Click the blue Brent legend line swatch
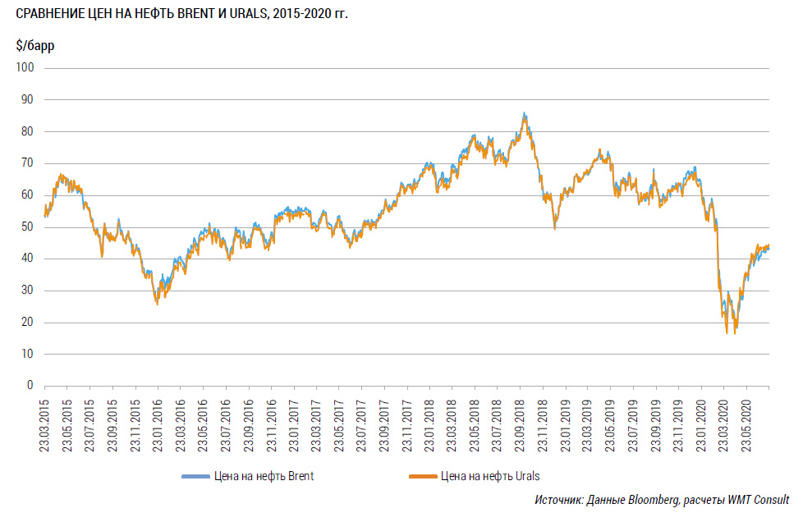 click(199, 476)
